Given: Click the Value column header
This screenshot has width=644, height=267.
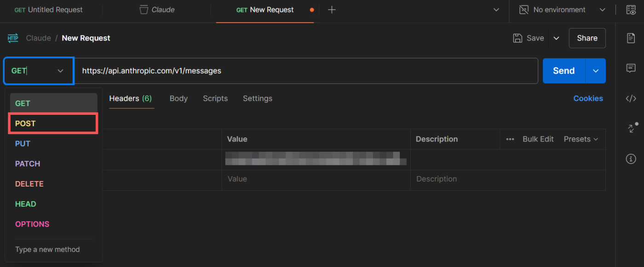Looking at the screenshot, I should click(237, 139).
